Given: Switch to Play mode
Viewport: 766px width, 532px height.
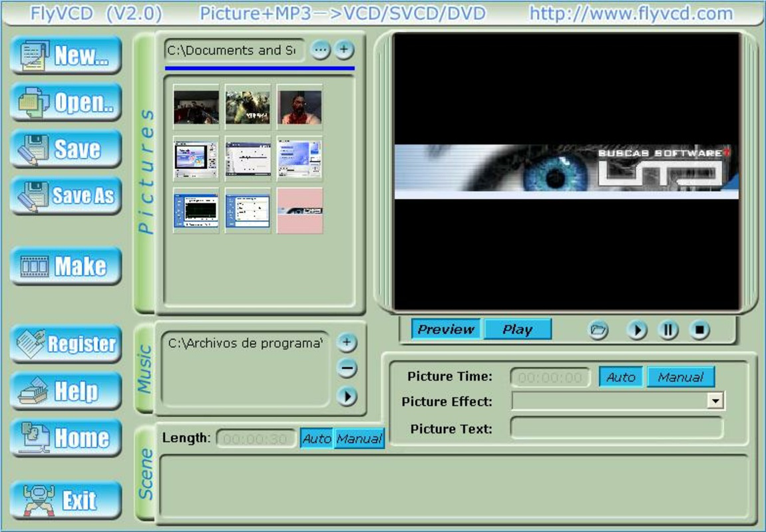Looking at the screenshot, I should coord(517,329).
